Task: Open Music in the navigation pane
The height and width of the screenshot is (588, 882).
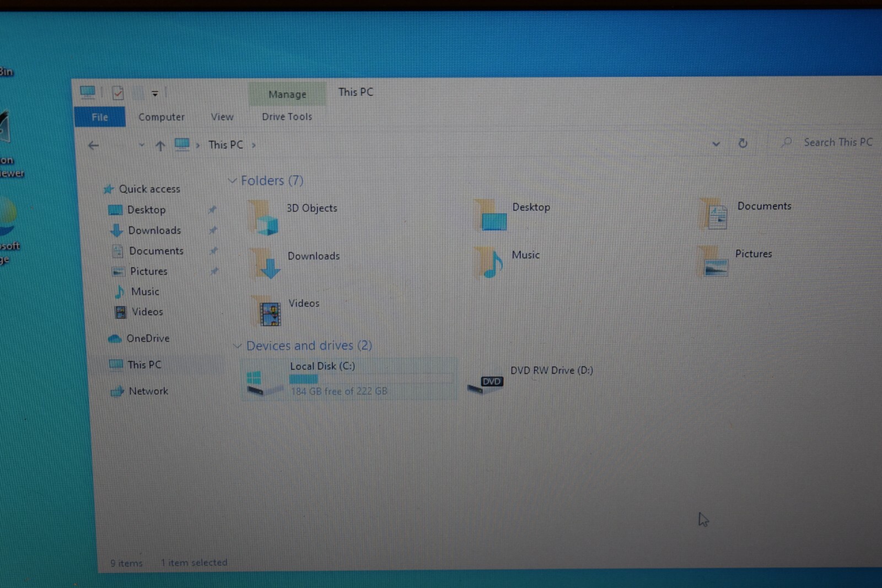Action: click(145, 292)
